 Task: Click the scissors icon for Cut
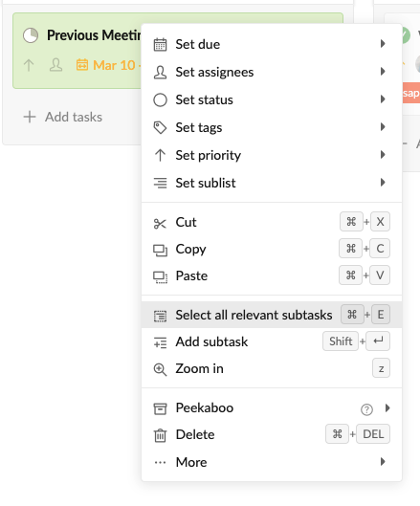pos(160,223)
